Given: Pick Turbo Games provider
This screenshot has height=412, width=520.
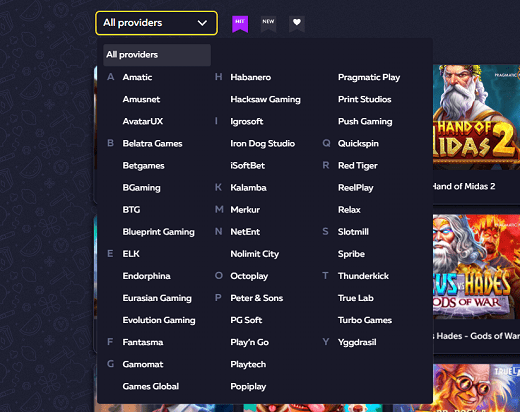Looking at the screenshot, I should (x=365, y=320).
